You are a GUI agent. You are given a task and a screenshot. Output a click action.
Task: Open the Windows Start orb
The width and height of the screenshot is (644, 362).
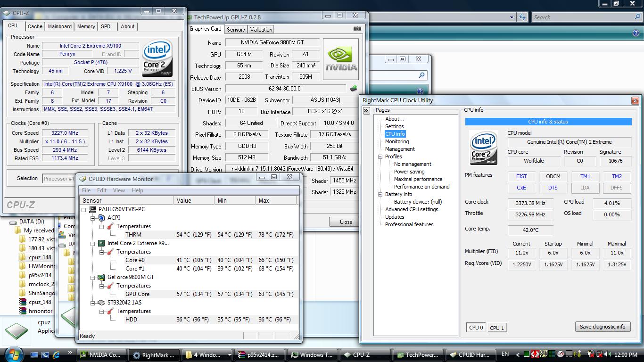(x=13, y=354)
